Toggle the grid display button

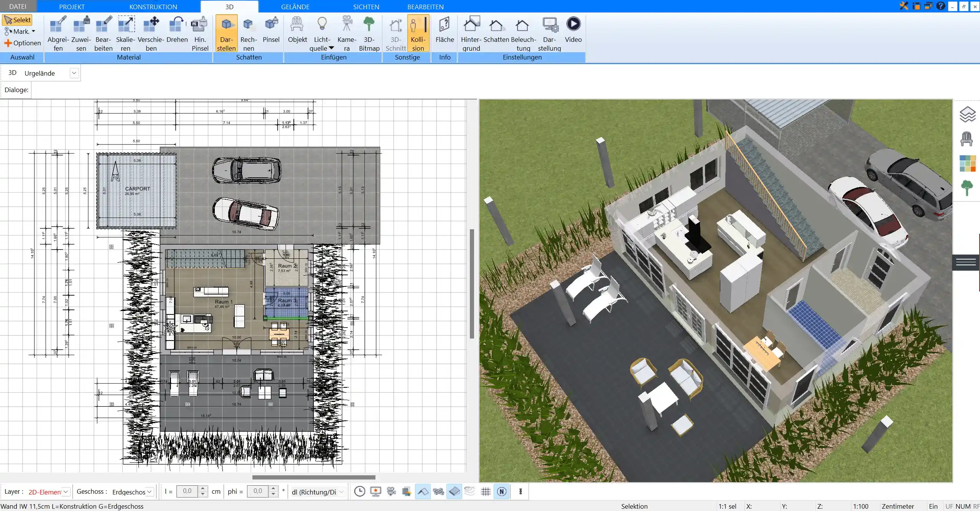tap(486, 491)
